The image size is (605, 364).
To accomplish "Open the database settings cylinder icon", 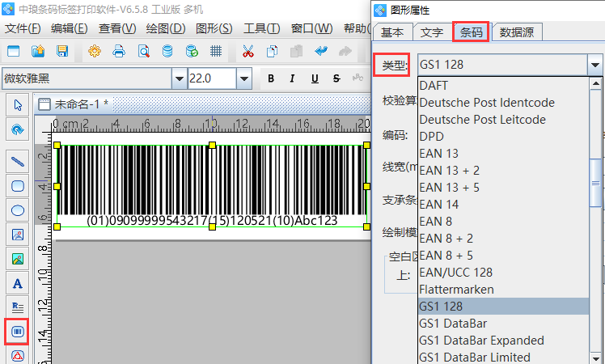I will 167,51.
